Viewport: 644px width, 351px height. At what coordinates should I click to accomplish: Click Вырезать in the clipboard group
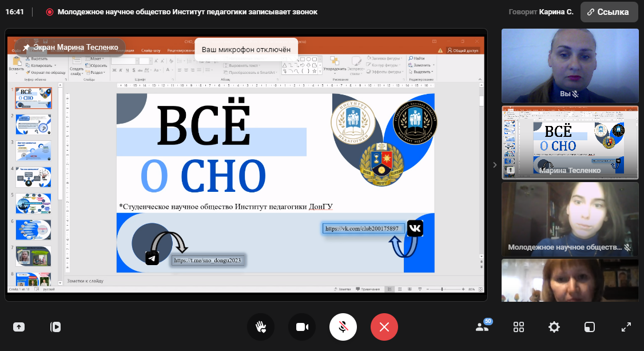click(x=37, y=59)
